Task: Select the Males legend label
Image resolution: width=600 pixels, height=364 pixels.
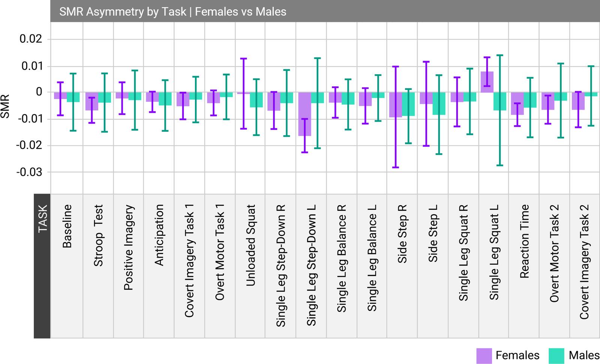Action: point(584,355)
